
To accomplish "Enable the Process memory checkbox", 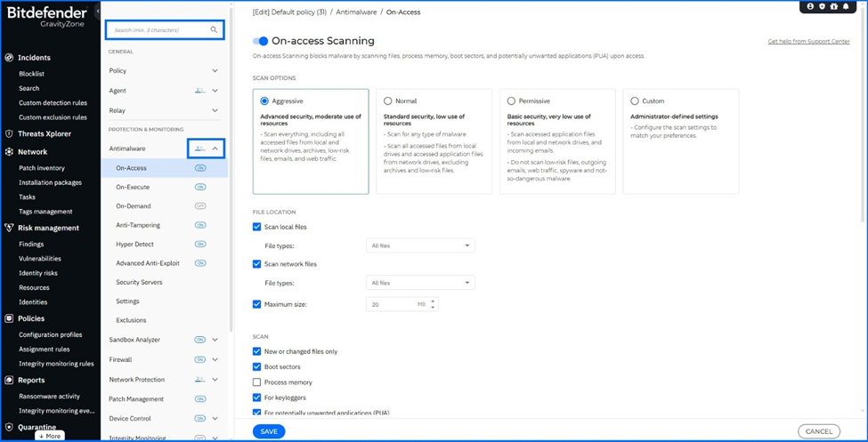I will pyautogui.click(x=256, y=382).
